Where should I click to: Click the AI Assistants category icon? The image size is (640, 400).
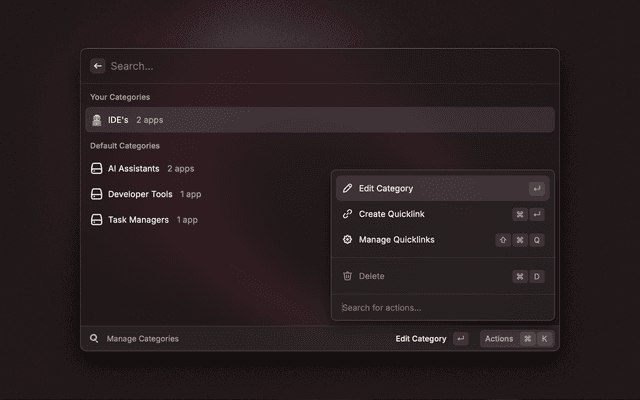tap(96, 169)
